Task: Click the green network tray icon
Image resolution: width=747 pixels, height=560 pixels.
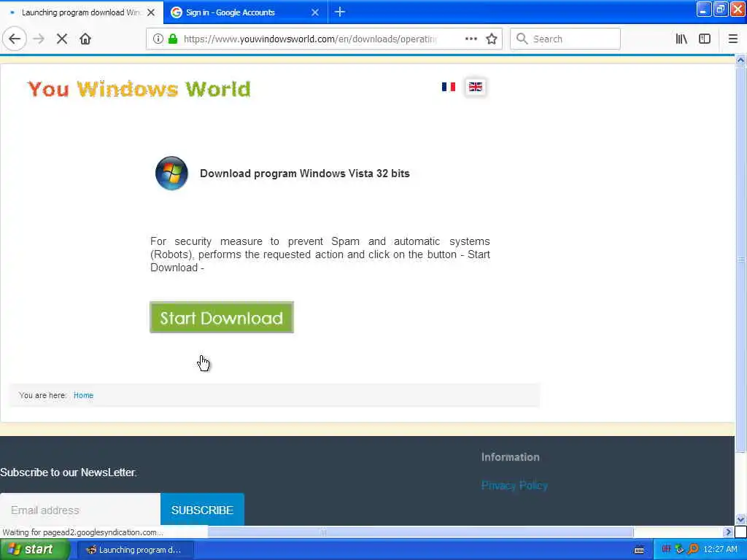Action: pos(679,549)
